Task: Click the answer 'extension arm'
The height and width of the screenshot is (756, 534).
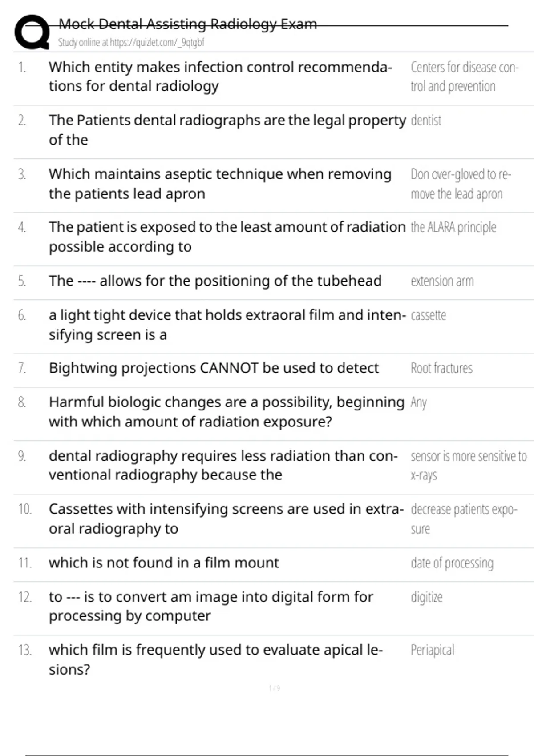Action: [x=442, y=281]
